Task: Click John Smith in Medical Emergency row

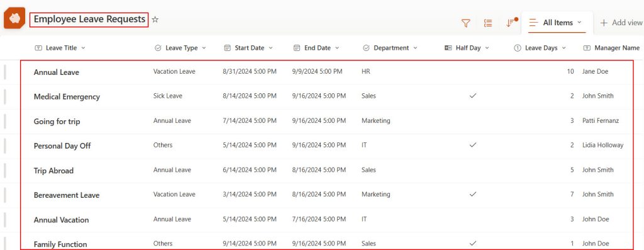Action: tap(597, 96)
